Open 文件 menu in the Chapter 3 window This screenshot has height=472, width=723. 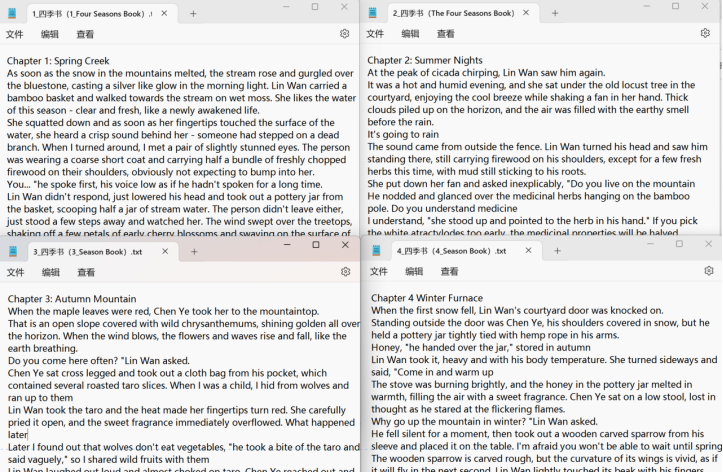pos(15,272)
